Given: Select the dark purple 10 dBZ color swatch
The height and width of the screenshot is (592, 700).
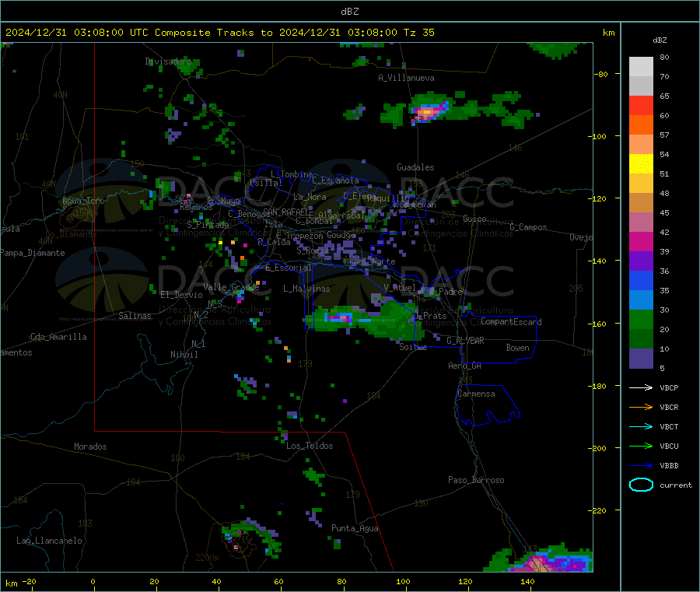Looking at the screenshot, I should [x=641, y=359].
